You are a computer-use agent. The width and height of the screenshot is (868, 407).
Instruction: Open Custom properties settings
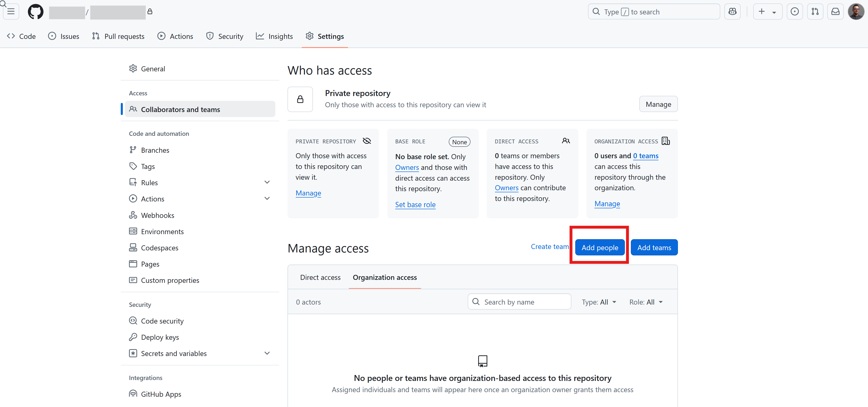(200, 280)
